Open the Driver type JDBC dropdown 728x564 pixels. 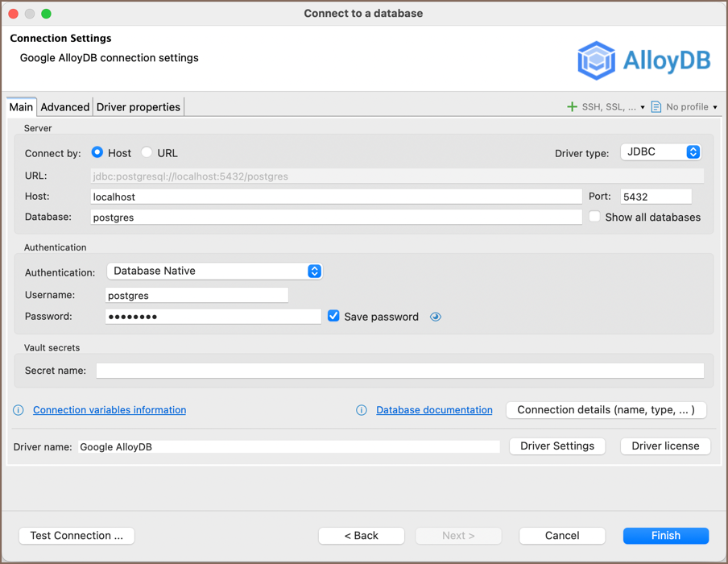pyautogui.click(x=660, y=152)
